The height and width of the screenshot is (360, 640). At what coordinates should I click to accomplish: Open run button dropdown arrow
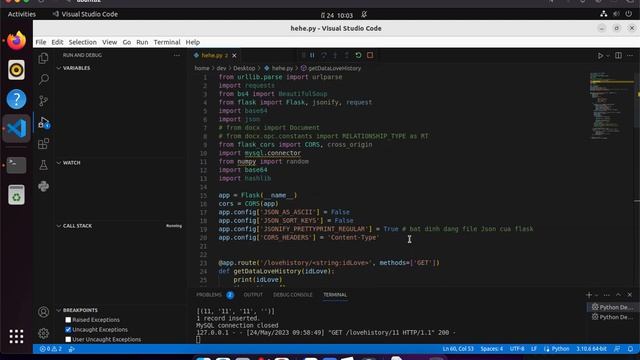coord(608,56)
